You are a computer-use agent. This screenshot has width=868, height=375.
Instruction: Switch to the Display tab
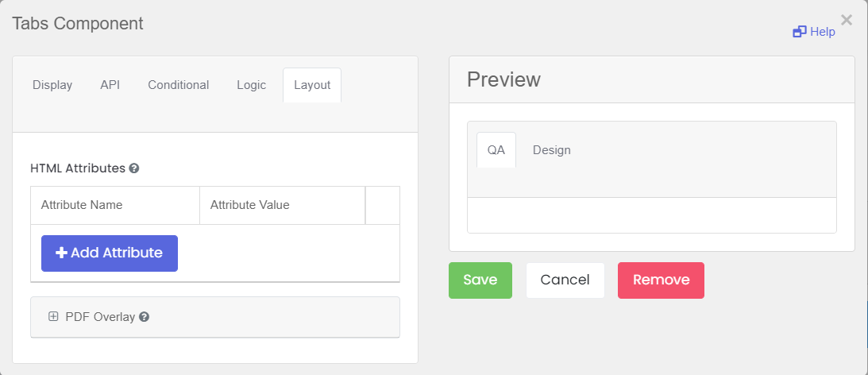(x=52, y=85)
